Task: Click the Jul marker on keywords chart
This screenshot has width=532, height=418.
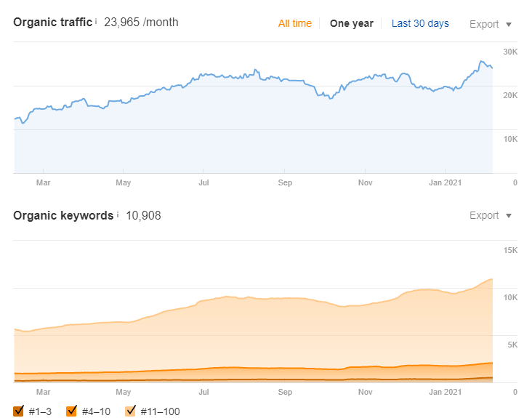Action: coord(203,392)
